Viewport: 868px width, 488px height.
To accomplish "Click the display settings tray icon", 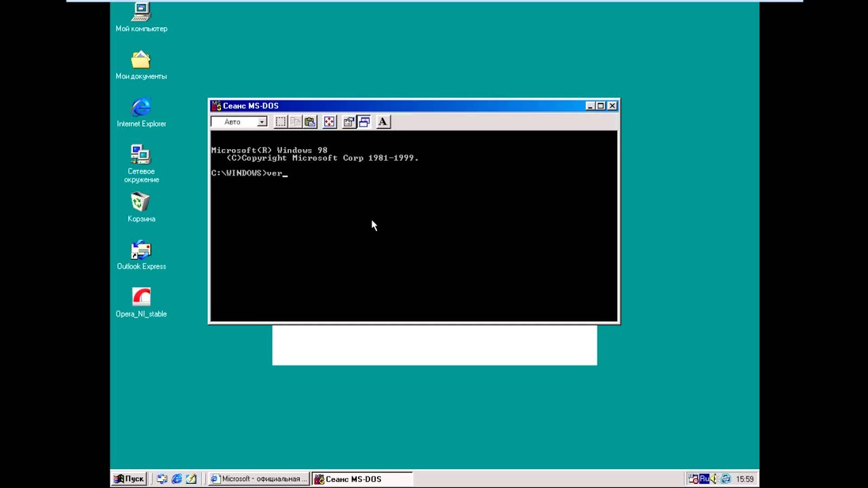I will (x=726, y=479).
